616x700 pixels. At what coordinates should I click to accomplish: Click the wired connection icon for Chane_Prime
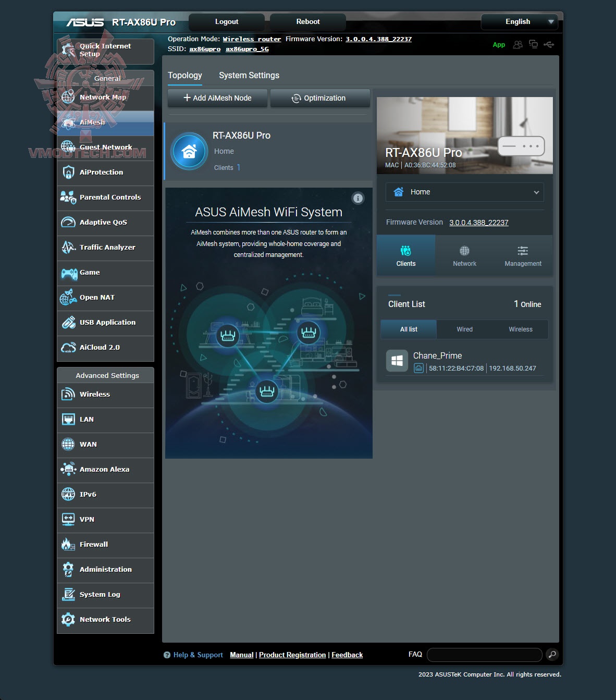click(x=418, y=369)
